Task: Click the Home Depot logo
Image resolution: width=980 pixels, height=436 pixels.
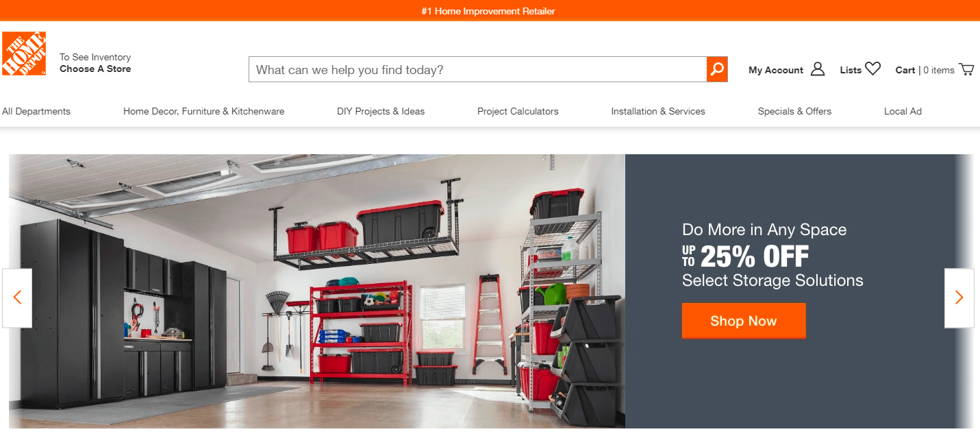Action: (x=24, y=53)
